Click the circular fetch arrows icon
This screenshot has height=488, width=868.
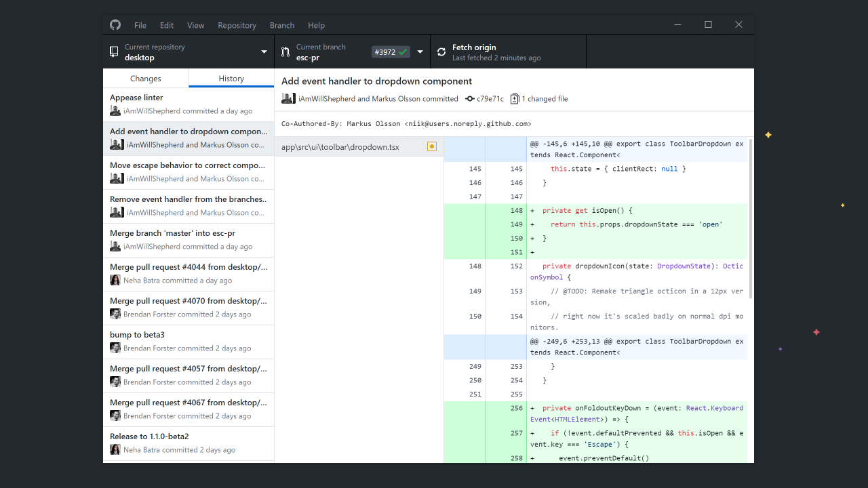441,51
